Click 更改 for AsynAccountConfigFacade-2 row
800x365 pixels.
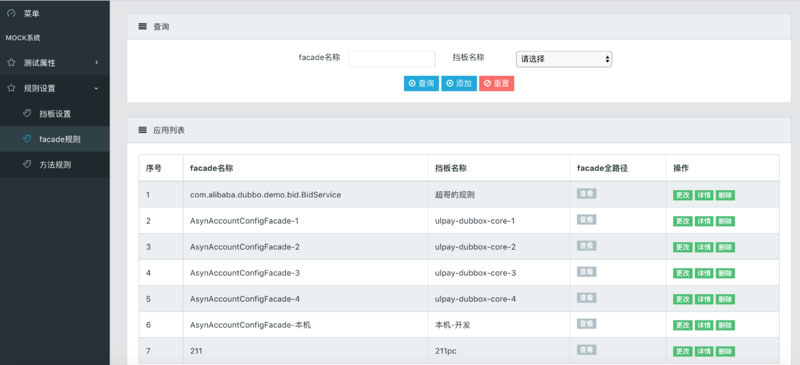point(683,248)
